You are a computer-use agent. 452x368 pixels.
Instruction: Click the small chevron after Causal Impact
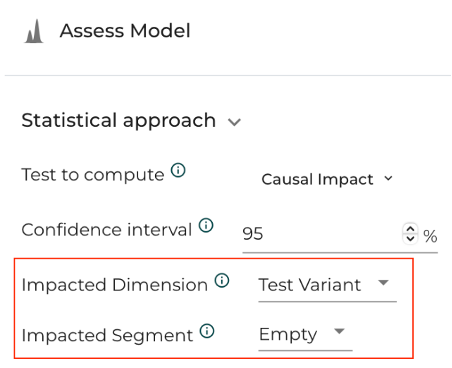click(388, 179)
